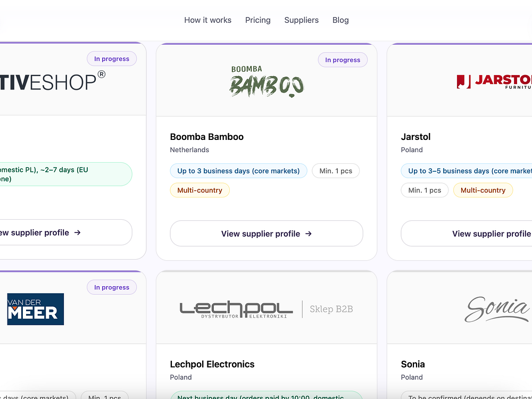
Task: Click Up to 3–5 business days tag on Jarstol
Action: [467, 171]
